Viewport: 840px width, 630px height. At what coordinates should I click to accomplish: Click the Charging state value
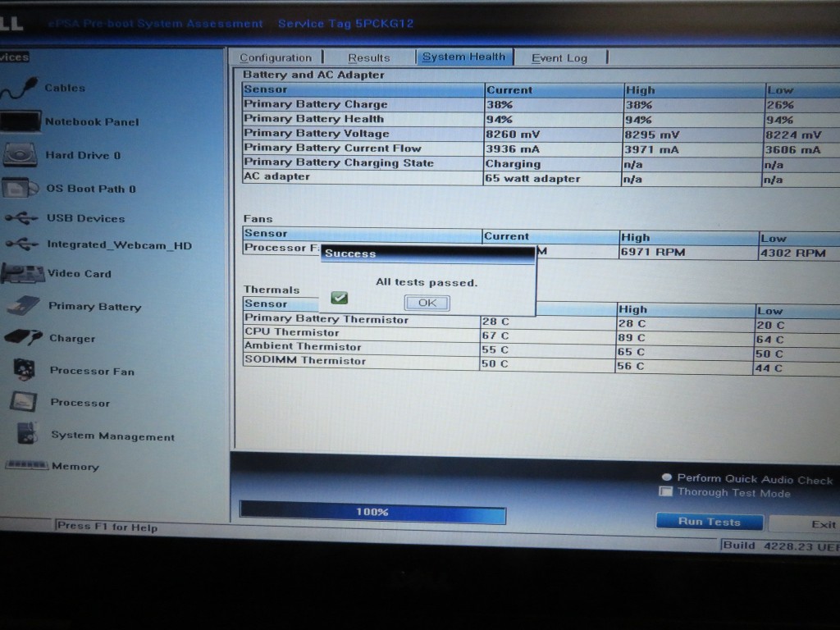pos(514,164)
